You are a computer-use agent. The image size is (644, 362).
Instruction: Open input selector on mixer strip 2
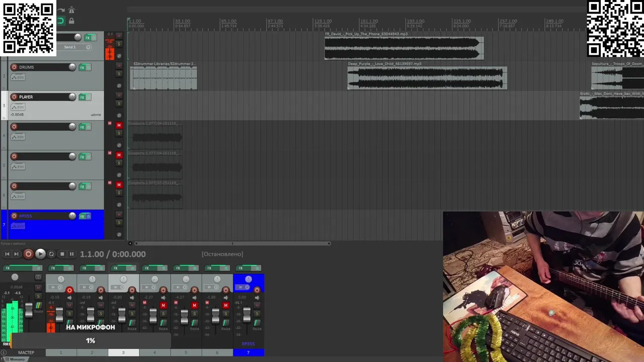click(85, 287)
